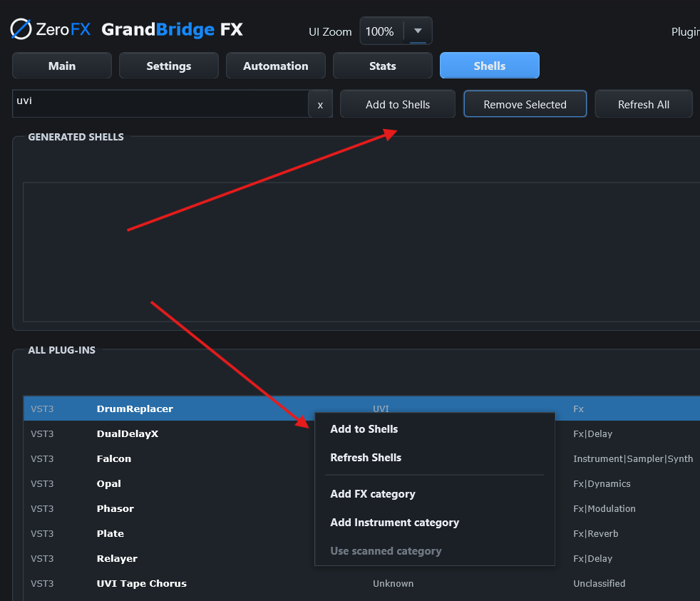
Task: Open the UI Zoom 100% dropdown
Action: click(x=396, y=31)
